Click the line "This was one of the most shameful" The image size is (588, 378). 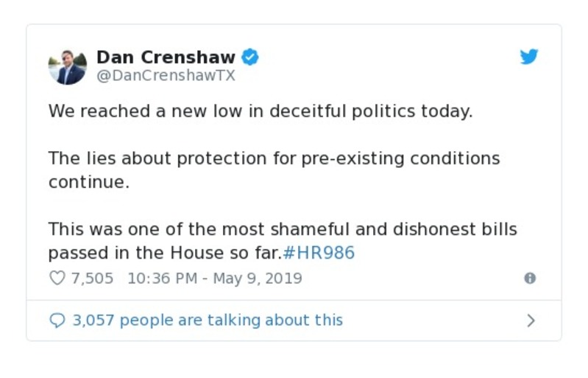pyautogui.click(x=283, y=229)
